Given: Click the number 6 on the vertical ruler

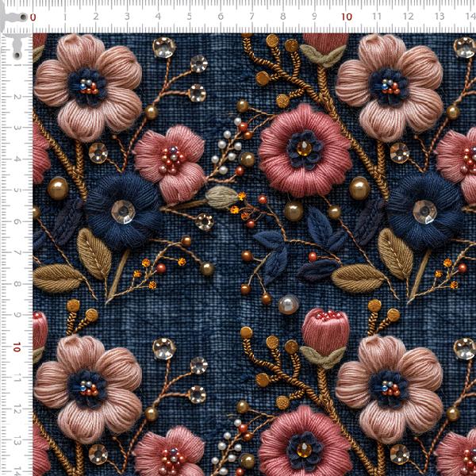Looking at the screenshot, I should pyautogui.click(x=17, y=221).
